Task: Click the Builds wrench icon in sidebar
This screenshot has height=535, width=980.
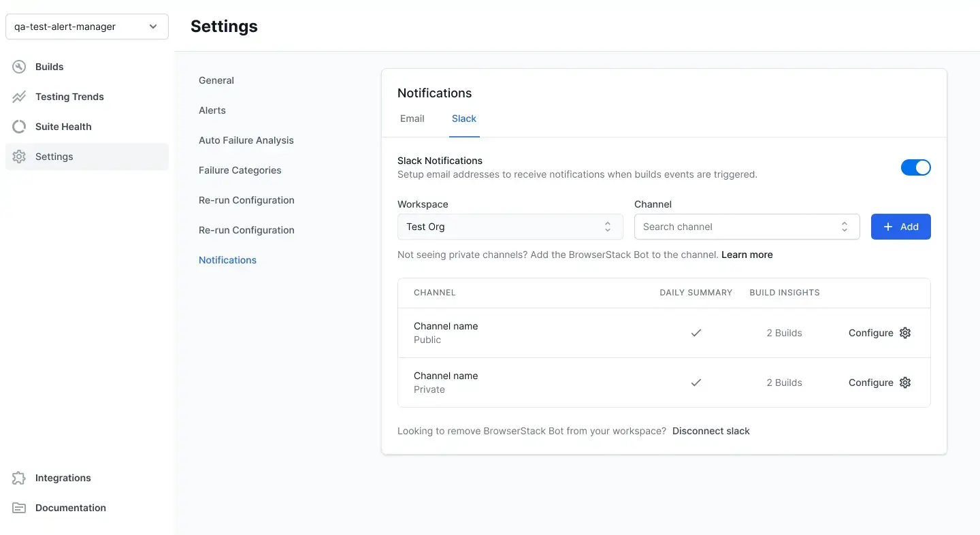Action: (x=19, y=67)
